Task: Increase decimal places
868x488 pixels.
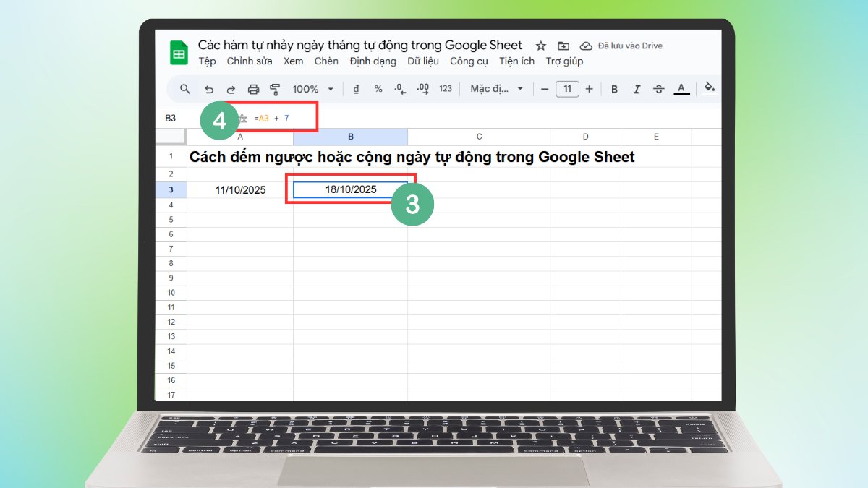Action: [421, 88]
